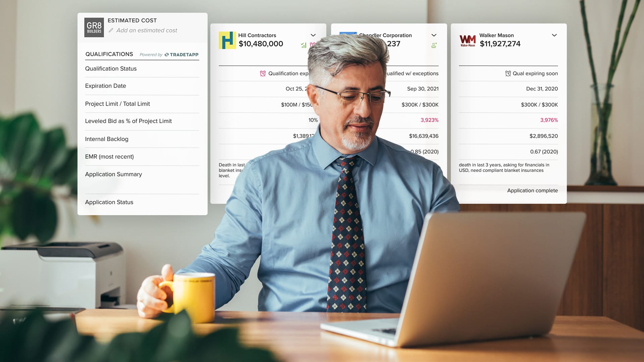Screen dimensions: 644x362
Task: Toggle EMR most recent qualification row
Action: click(109, 157)
